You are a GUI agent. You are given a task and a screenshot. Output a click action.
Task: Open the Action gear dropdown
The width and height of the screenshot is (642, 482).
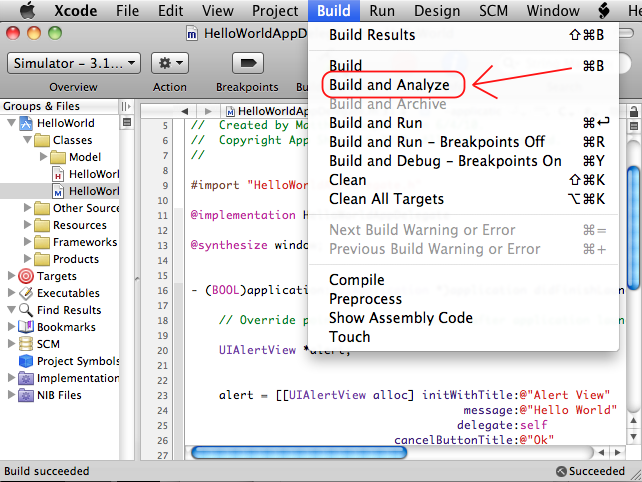(x=170, y=63)
